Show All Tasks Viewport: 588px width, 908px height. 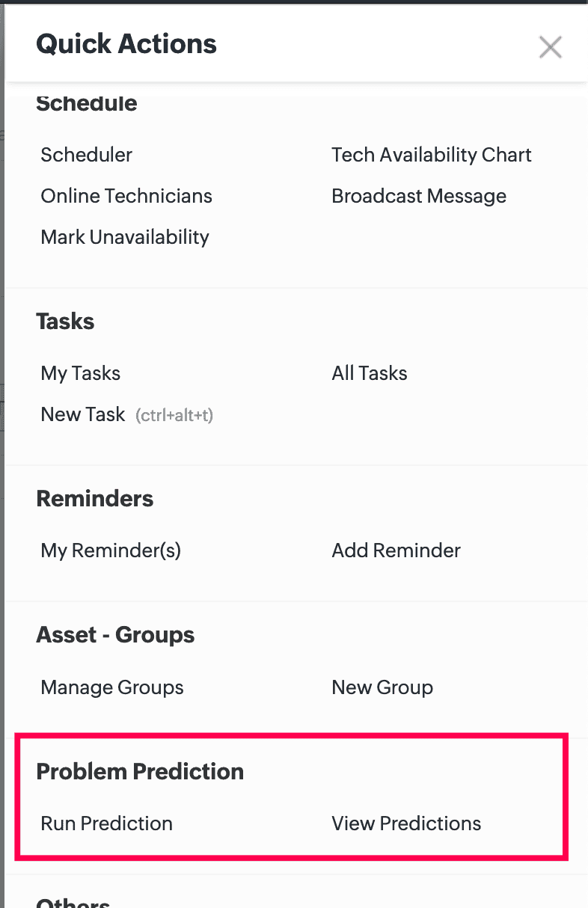click(x=370, y=373)
